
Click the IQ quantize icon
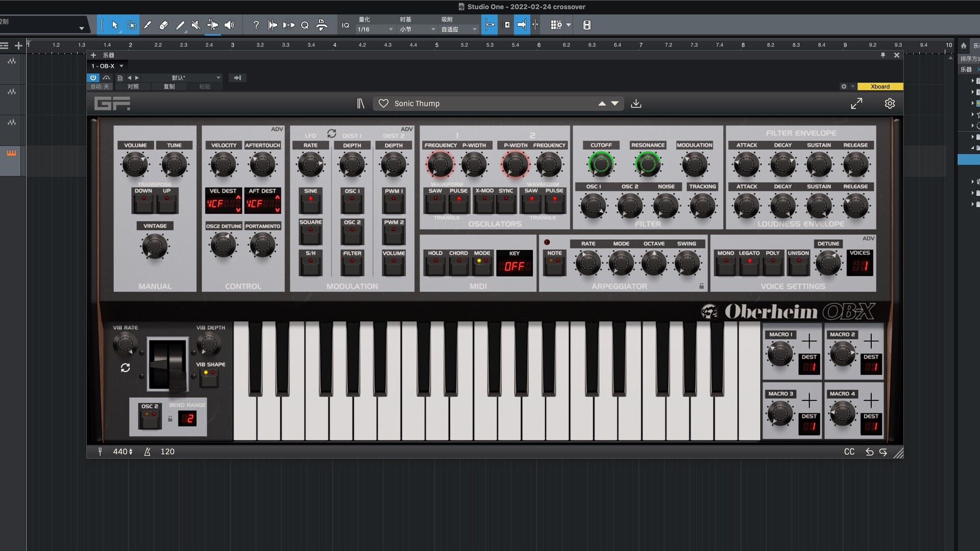pyautogui.click(x=346, y=25)
